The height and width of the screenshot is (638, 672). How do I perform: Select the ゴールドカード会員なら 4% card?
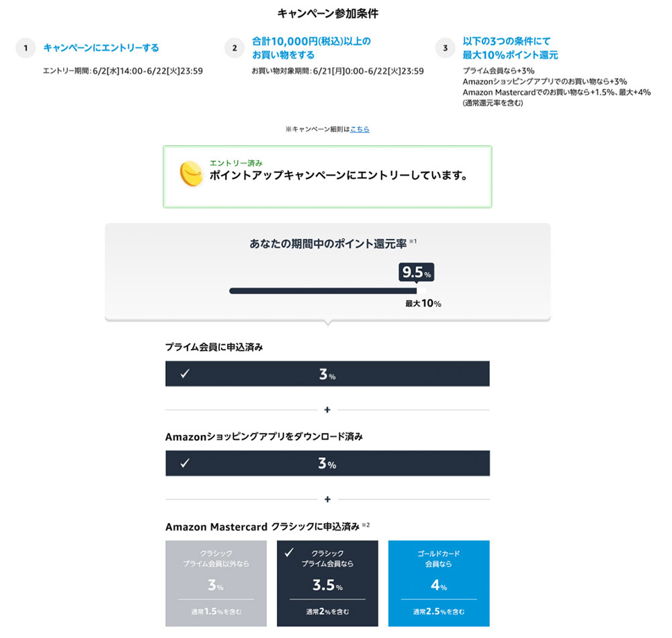tap(439, 583)
